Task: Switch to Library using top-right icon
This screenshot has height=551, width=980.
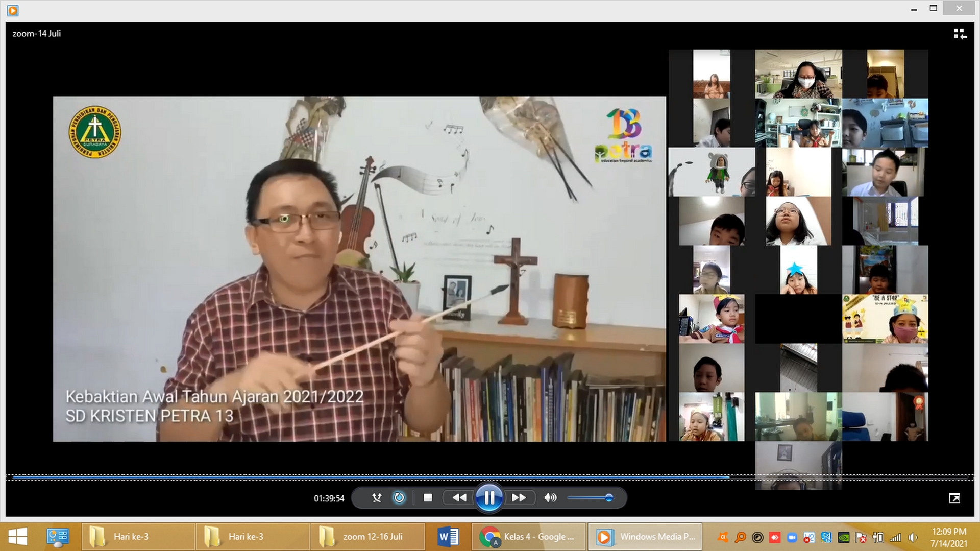Action: click(x=960, y=34)
